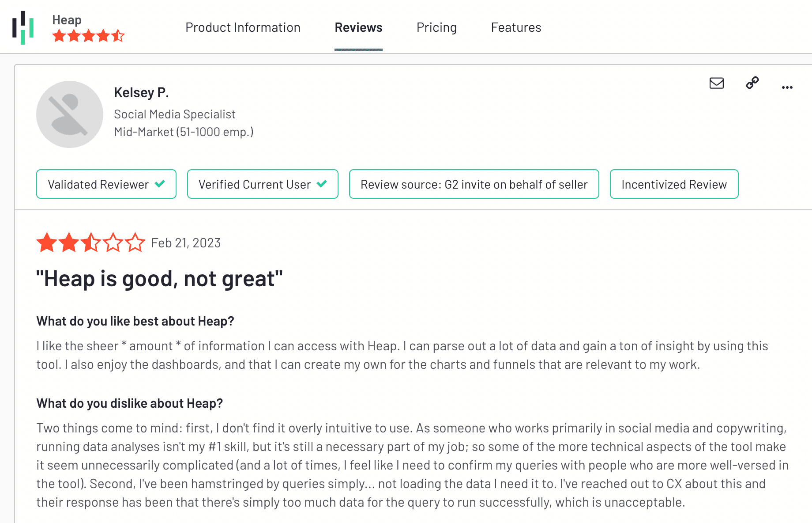The height and width of the screenshot is (523, 812).
Task: Open the review titled Heap is good, not great
Action: coord(160,278)
